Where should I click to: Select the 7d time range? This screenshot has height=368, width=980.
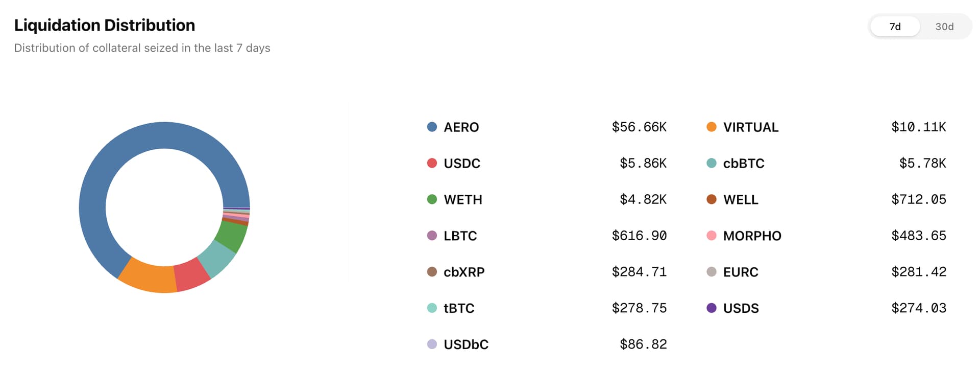pyautogui.click(x=895, y=27)
